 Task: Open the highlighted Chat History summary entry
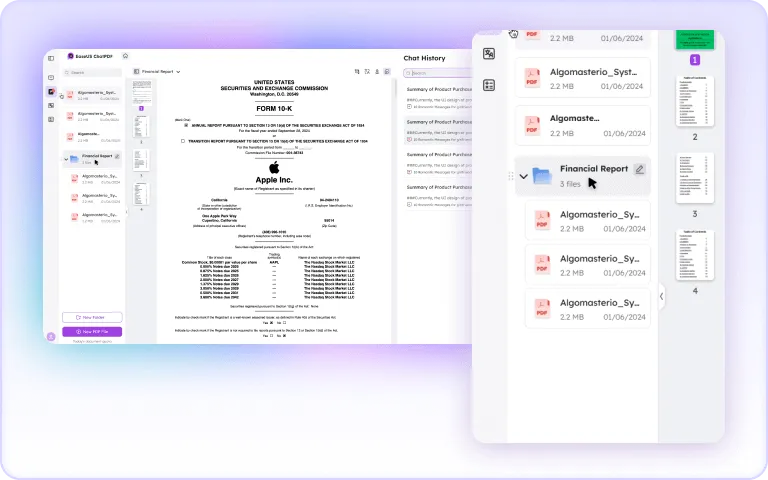[x=438, y=131]
